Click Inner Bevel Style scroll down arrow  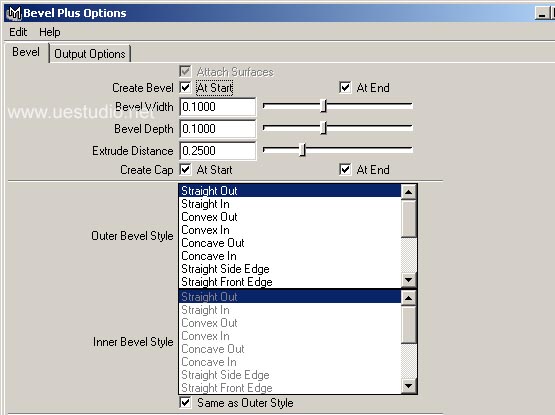click(408, 386)
